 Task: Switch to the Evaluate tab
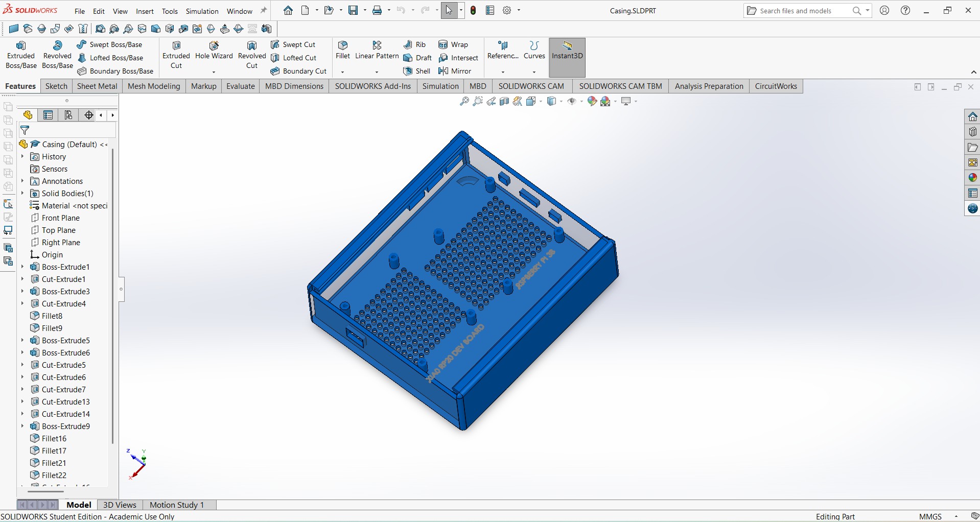tap(241, 86)
